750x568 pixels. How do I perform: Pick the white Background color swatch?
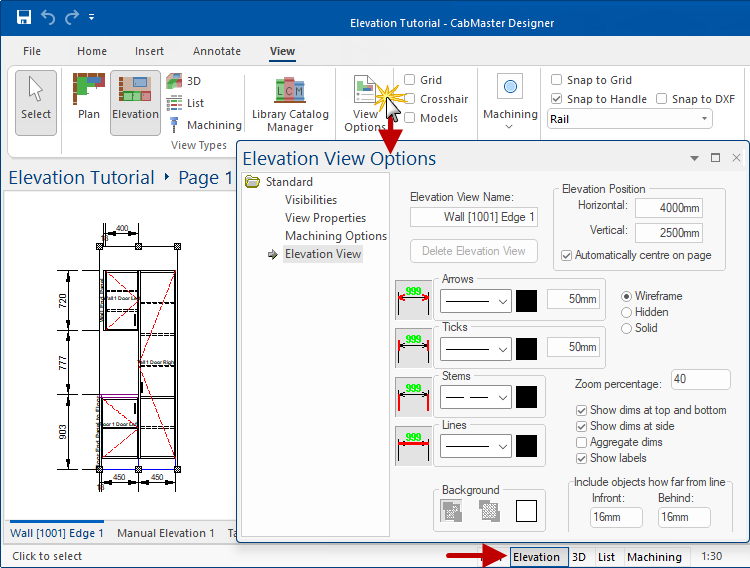[x=526, y=511]
